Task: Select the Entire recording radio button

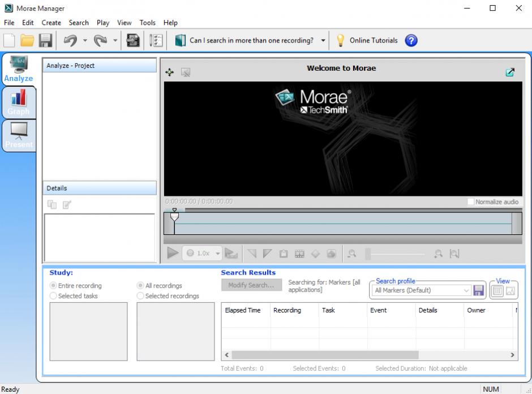Action: click(x=53, y=285)
